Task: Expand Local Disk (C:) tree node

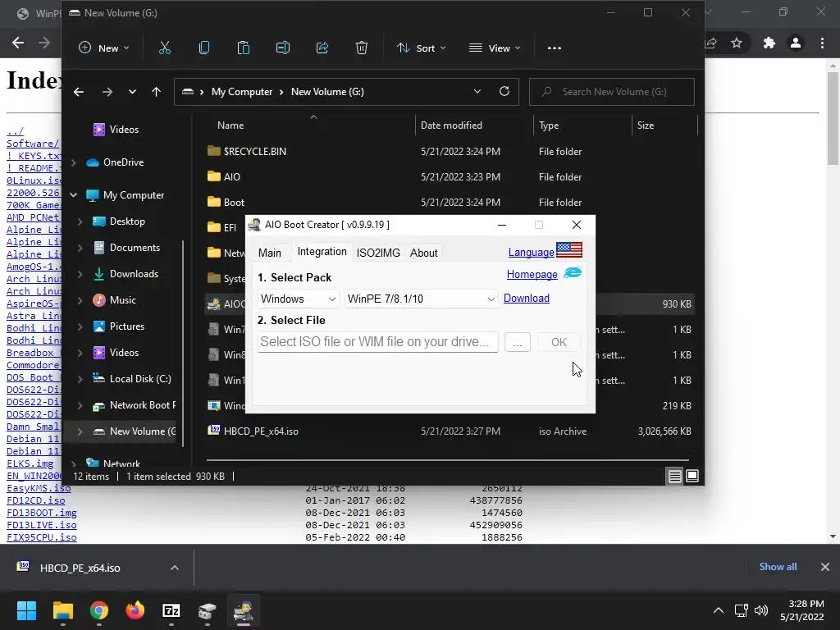Action: tap(80, 379)
